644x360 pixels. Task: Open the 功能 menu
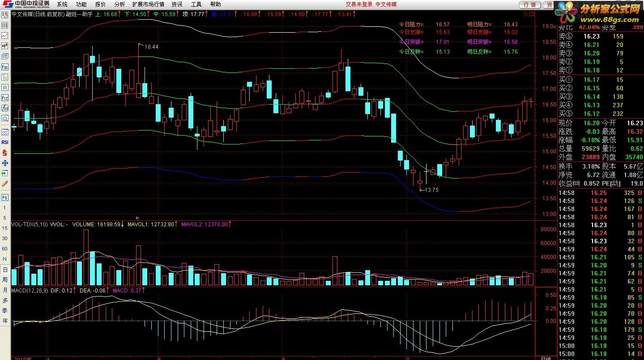point(81,4)
